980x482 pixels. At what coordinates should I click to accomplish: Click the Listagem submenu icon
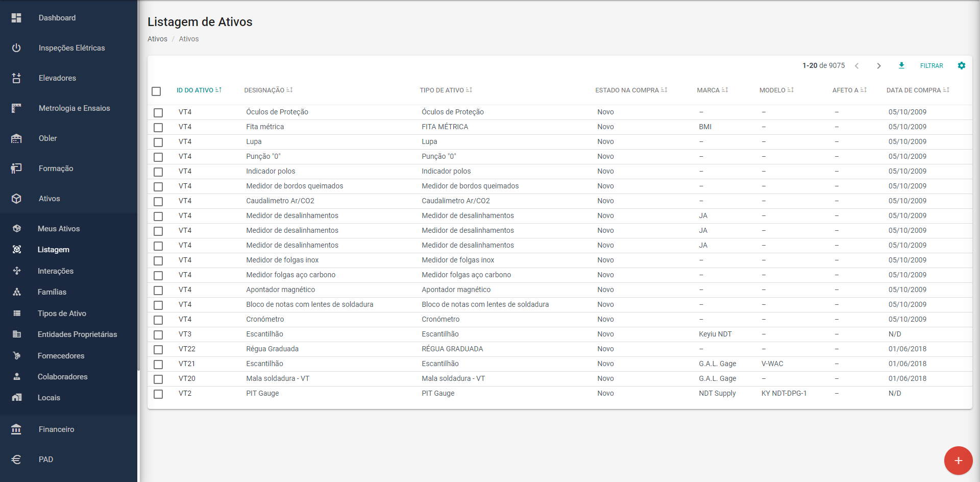(x=17, y=250)
